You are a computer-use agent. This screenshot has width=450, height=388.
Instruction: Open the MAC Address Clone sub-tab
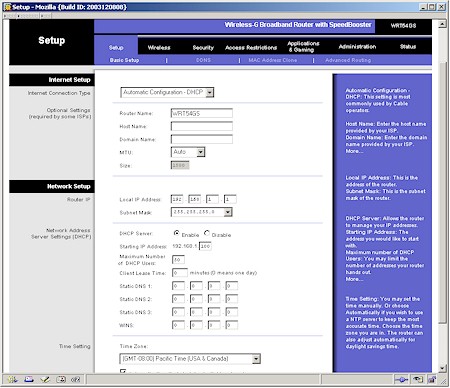coord(273,60)
